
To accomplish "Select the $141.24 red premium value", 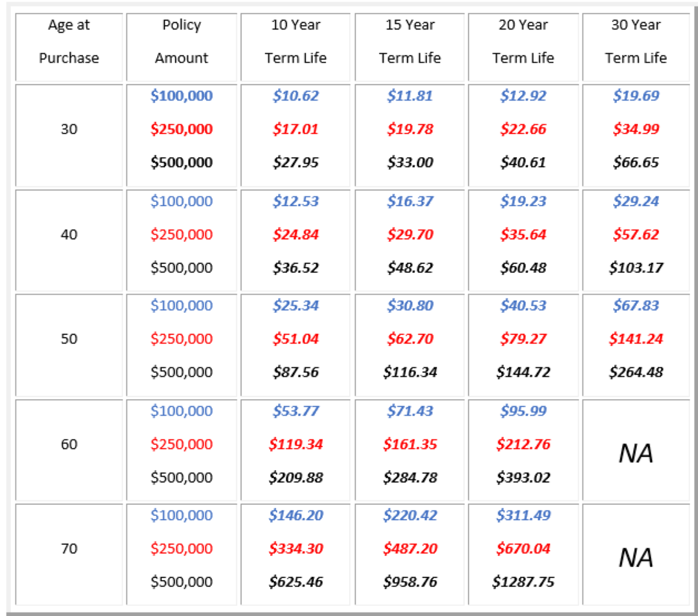I will [636, 339].
